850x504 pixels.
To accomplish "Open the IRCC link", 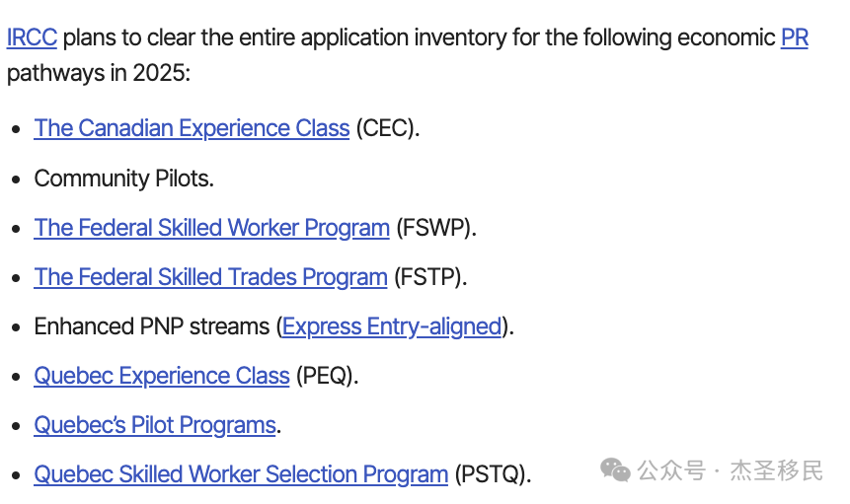I will click(32, 38).
